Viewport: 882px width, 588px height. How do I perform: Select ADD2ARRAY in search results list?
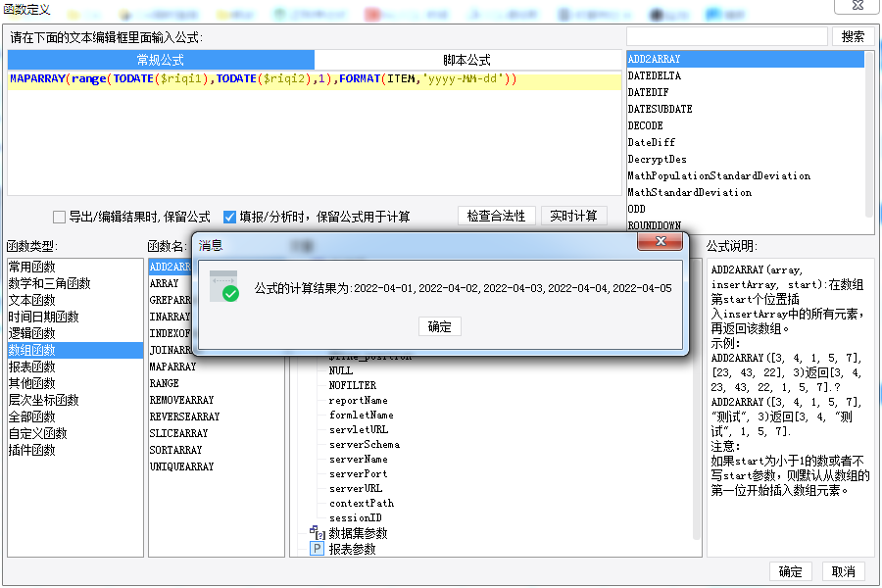pyautogui.click(x=746, y=59)
